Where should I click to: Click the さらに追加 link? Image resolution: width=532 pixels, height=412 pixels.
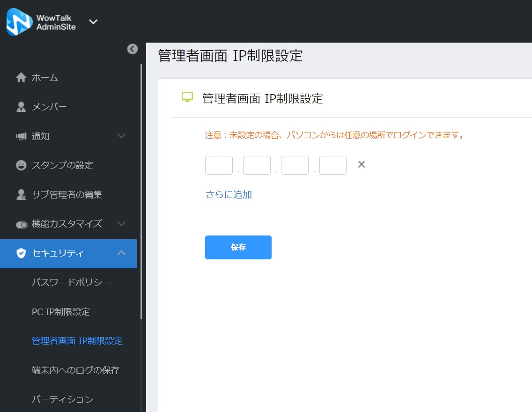pos(229,195)
